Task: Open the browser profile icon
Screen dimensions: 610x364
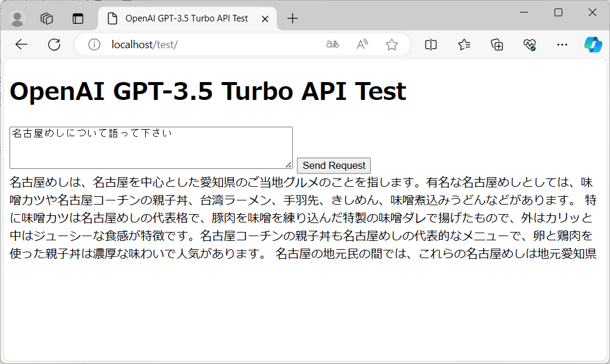Action: 17,18
